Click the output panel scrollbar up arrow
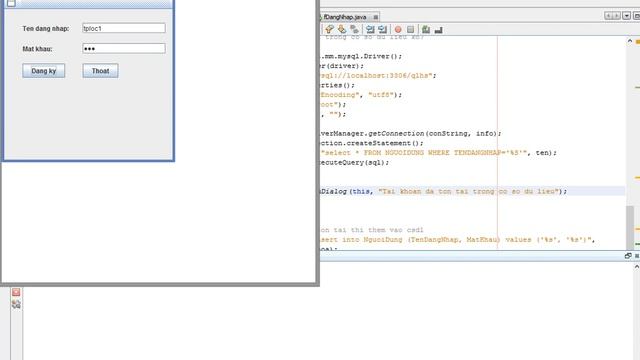Viewport: 640px width, 360px height. tap(636, 266)
